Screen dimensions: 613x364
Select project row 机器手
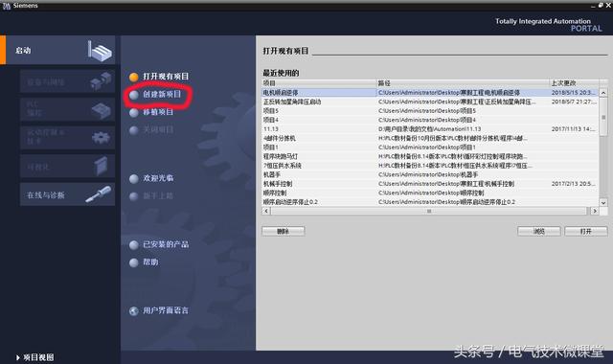[430, 174]
